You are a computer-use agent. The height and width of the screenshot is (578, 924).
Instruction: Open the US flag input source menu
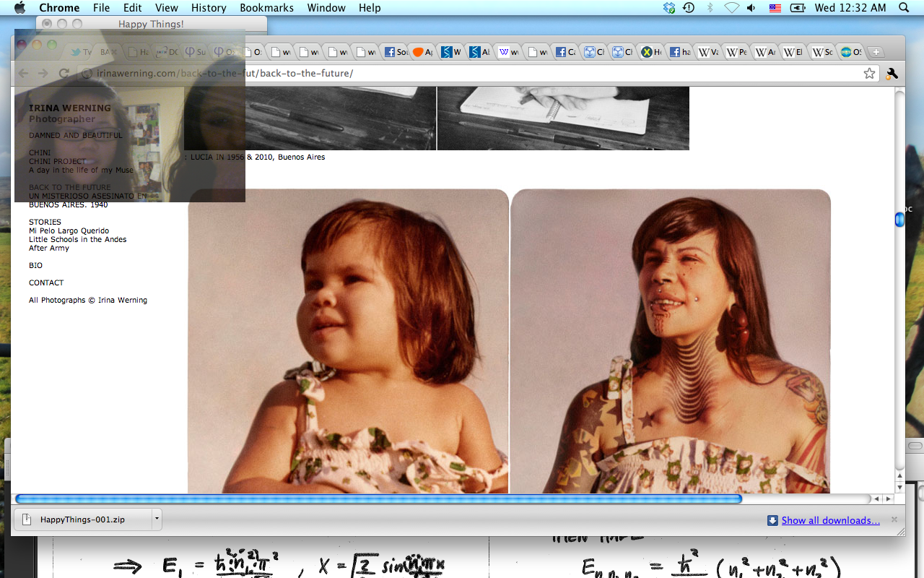775,8
